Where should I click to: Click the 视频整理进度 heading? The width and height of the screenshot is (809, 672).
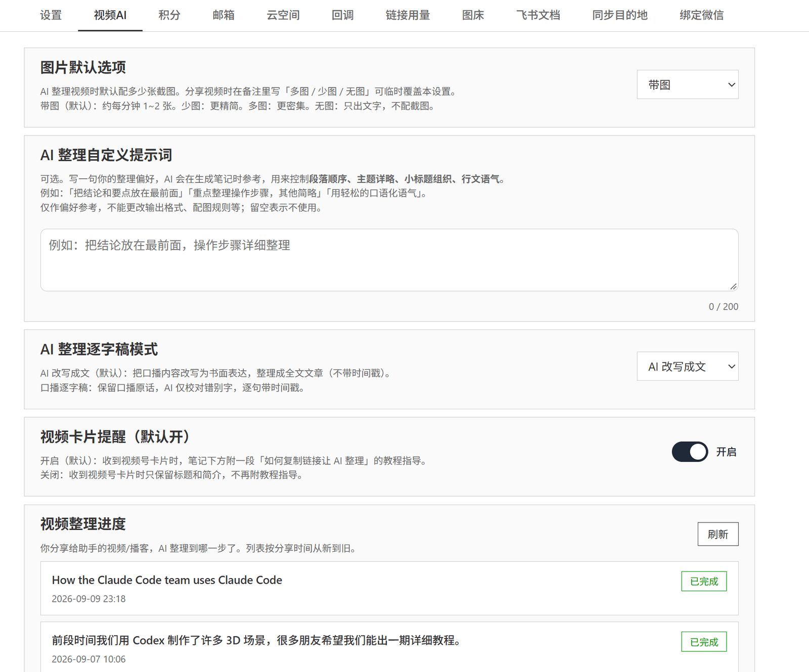point(83,524)
